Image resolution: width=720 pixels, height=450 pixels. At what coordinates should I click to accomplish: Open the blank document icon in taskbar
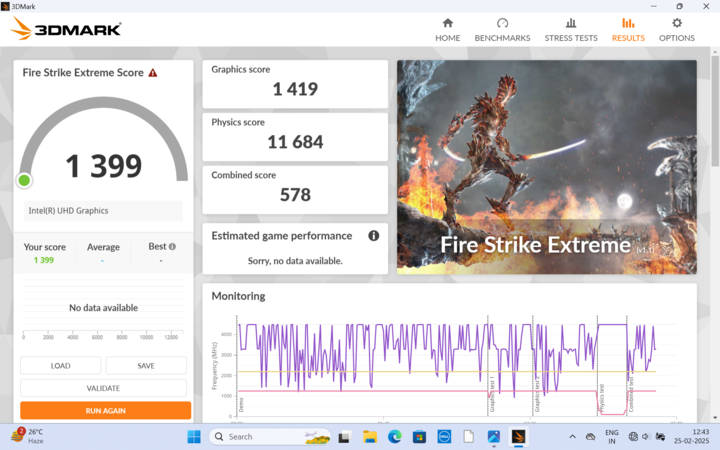[469, 437]
